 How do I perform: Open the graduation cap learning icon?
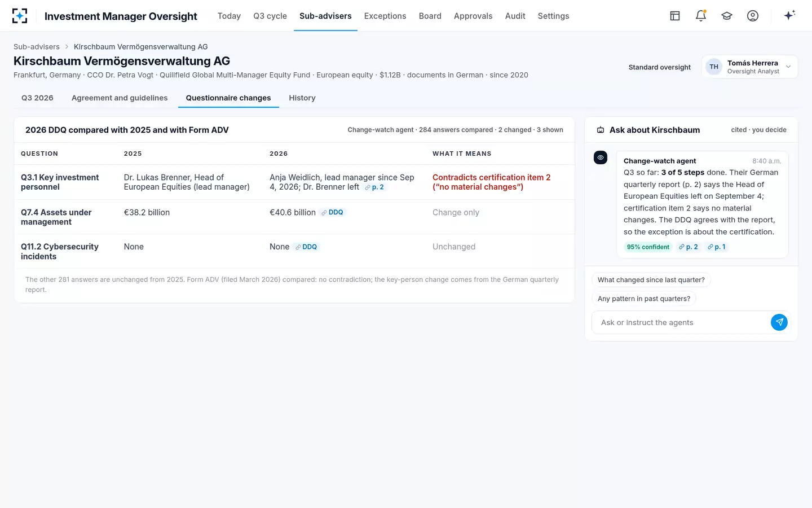click(x=727, y=16)
